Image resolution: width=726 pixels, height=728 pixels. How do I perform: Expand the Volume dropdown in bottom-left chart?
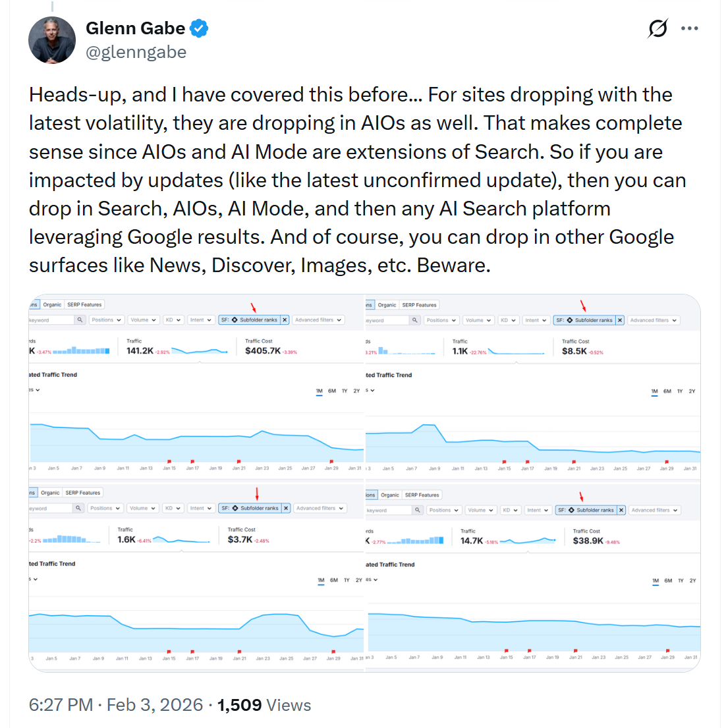(143, 509)
